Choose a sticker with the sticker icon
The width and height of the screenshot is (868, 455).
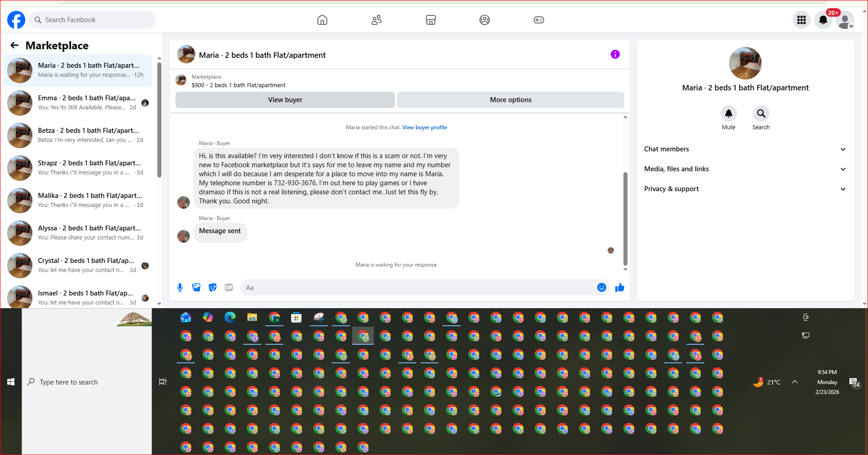click(x=212, y=287)
